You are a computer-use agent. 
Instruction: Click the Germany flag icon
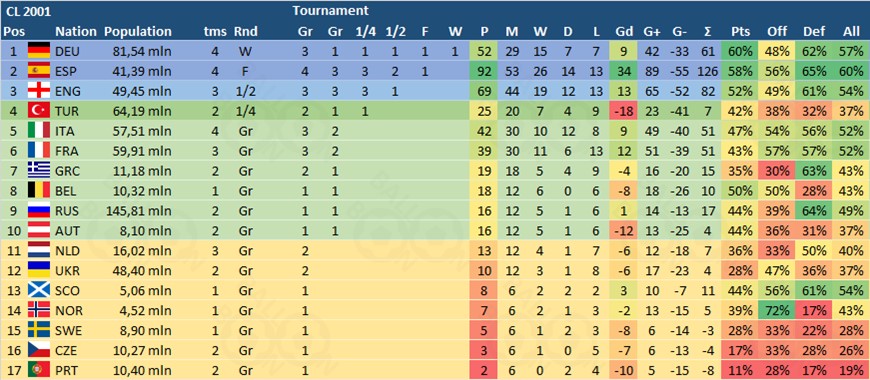tap(39, 52)
